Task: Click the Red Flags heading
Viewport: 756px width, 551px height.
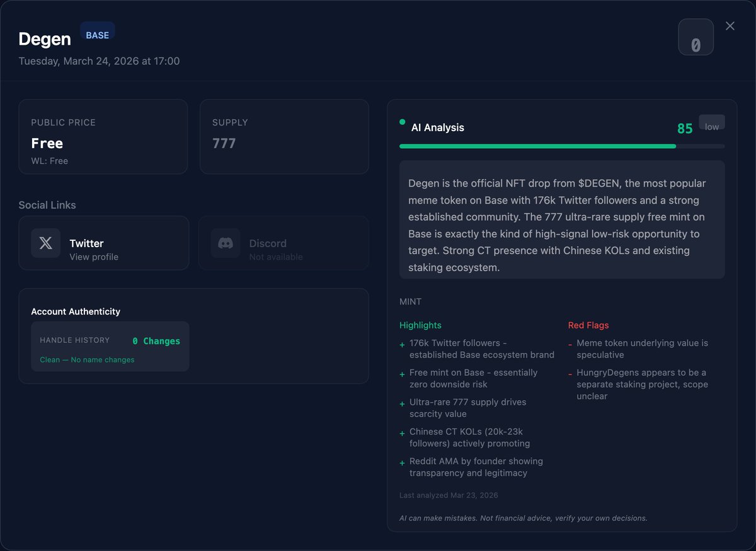Action: [x=588, y=325]
